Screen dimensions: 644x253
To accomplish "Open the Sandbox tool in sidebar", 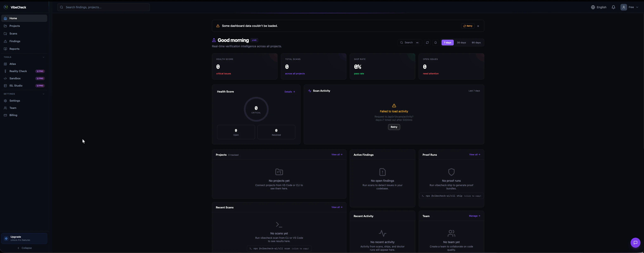I will [15, 78].
